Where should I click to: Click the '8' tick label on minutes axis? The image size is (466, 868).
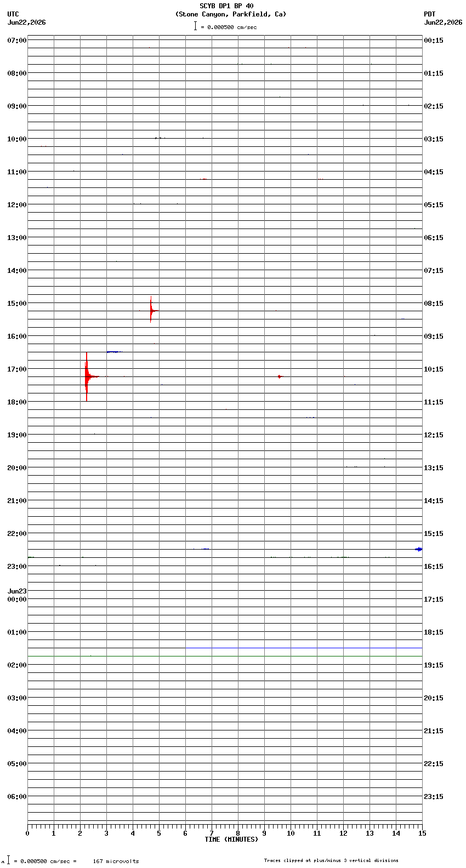[x=238, y=833]
